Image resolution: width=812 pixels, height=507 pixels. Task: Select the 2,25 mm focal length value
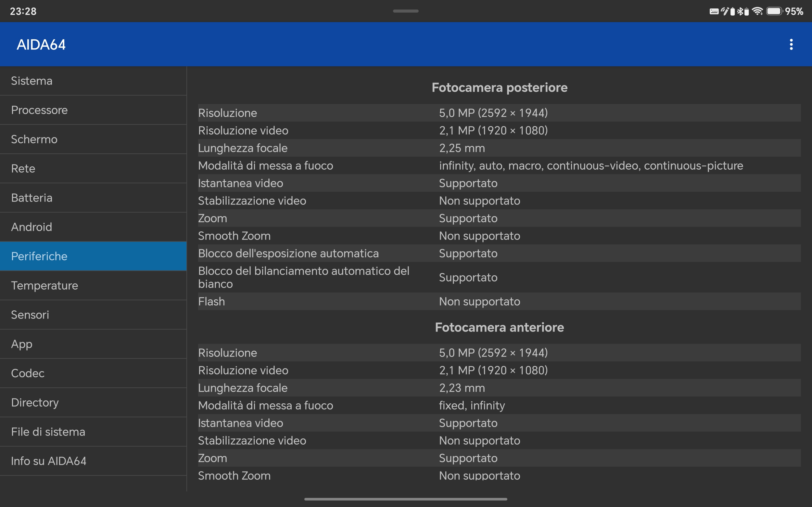tap(462, 148)
